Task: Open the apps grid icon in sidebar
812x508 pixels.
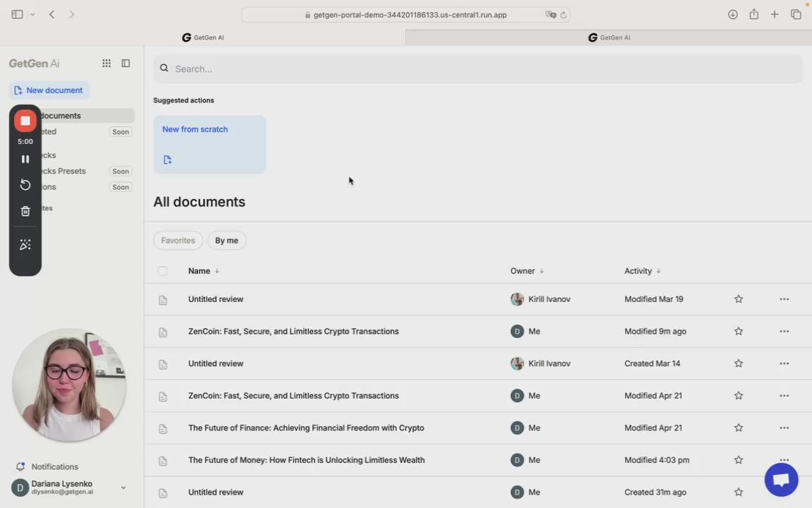Action: click(x=106, y=64)
